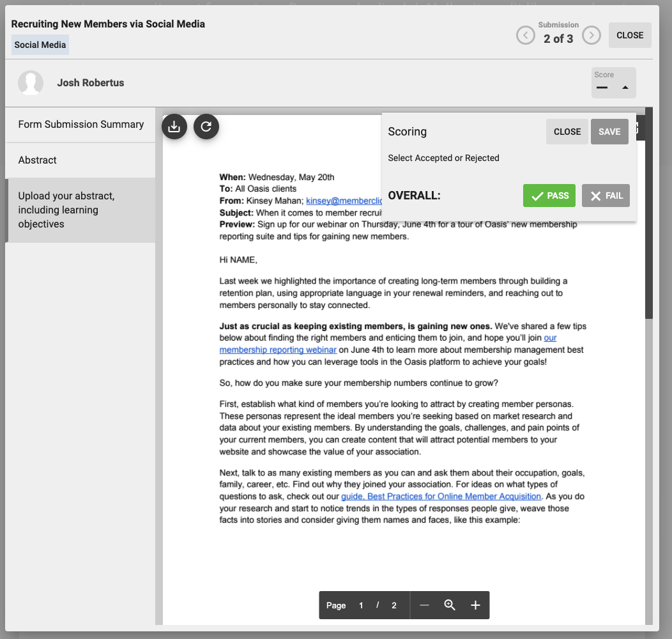The height and width of the screenshot is (639, 672).
Task: Open membership reporting webinar link
Action: tap(278, 350)
